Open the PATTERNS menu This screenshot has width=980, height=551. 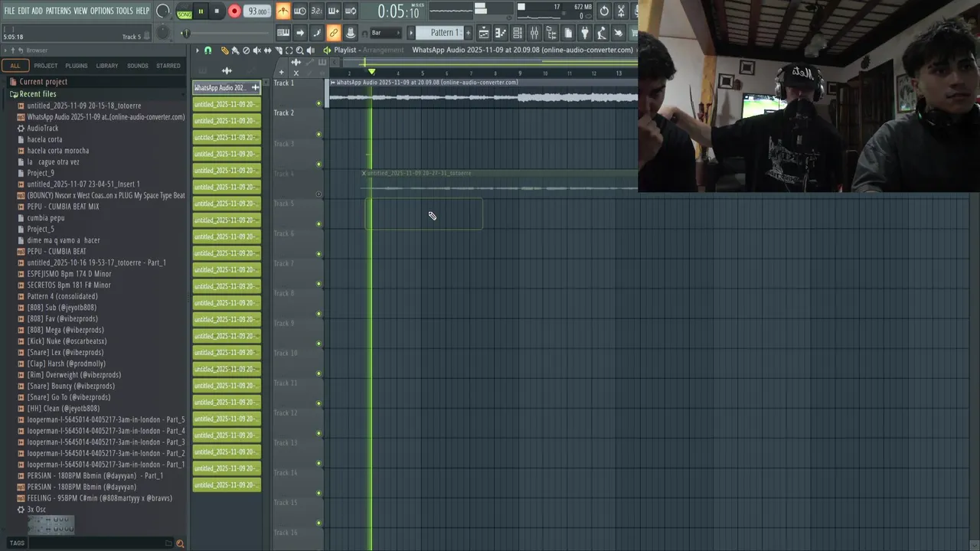click(x=58, y=11)
